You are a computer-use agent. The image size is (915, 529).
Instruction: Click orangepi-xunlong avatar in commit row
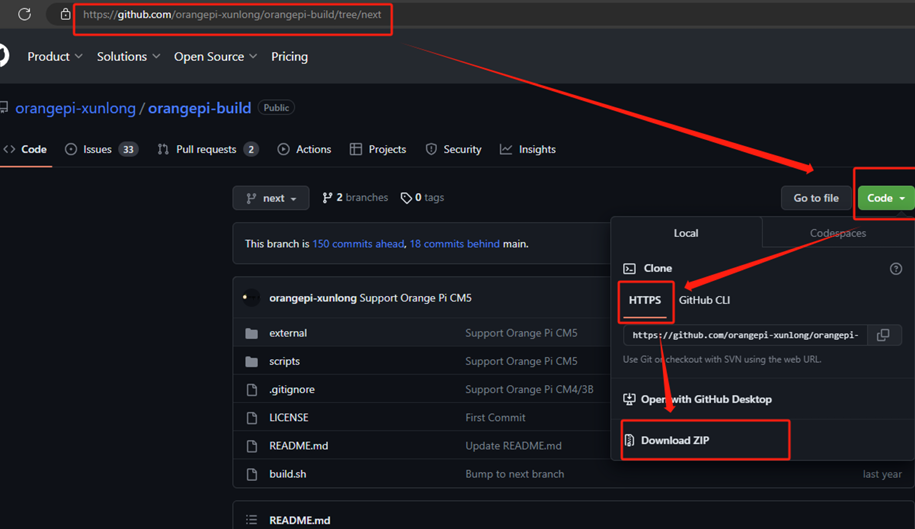[252, 297]
